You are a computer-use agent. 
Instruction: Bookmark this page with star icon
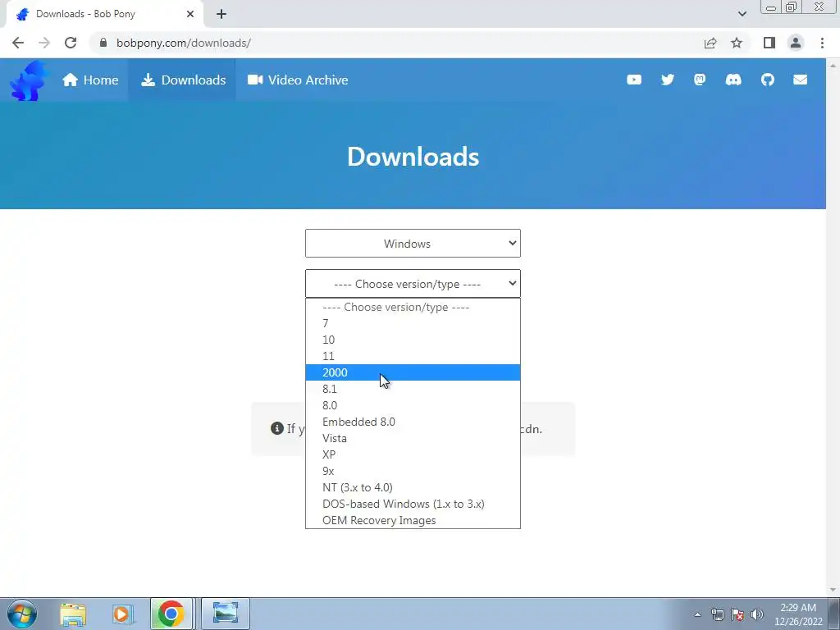point(737,43)
